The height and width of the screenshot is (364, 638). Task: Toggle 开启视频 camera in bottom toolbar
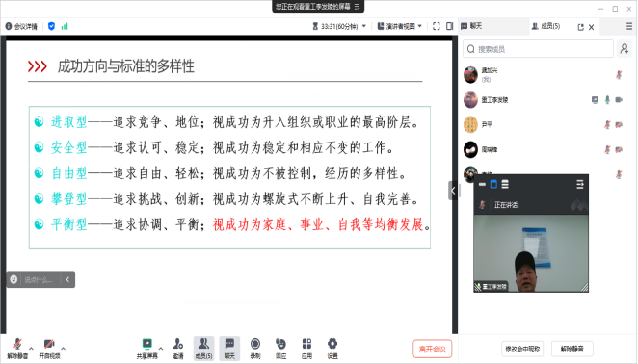click(49, 344)
